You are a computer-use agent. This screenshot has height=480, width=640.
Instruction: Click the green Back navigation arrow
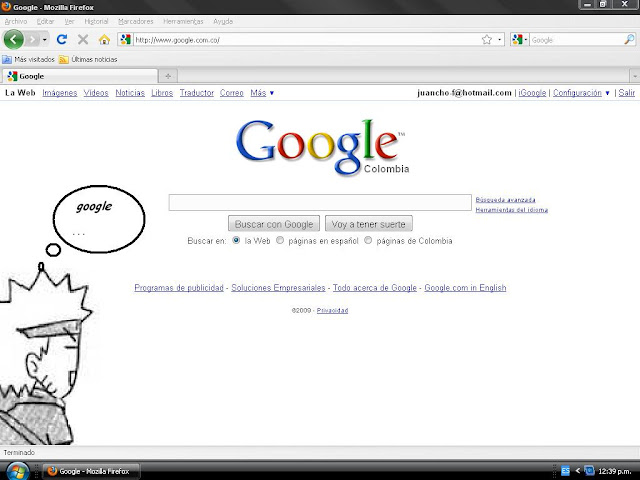click(x=13, y=40)
